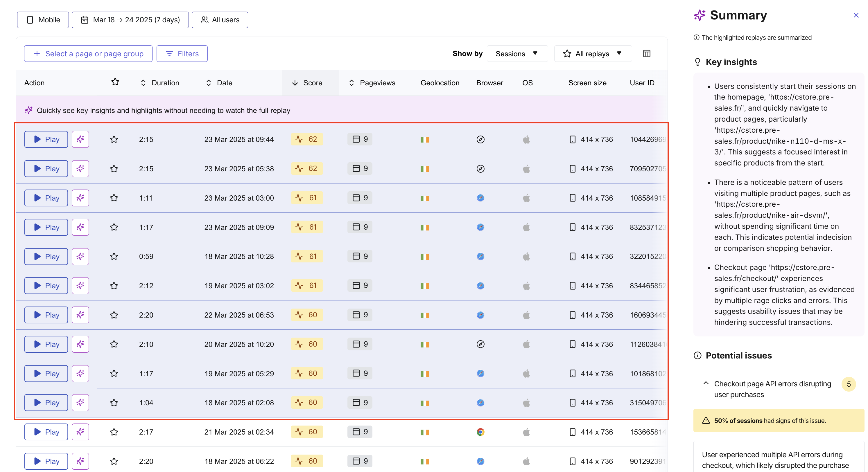Favorite the 19 Mar 2025 at 05:29 session

pyautogui.click(x=114, y=373)
